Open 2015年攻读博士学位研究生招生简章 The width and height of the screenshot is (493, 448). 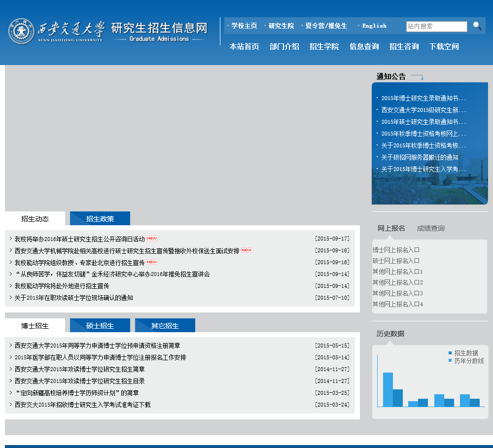pyautogui.click(x=79, y=369)
